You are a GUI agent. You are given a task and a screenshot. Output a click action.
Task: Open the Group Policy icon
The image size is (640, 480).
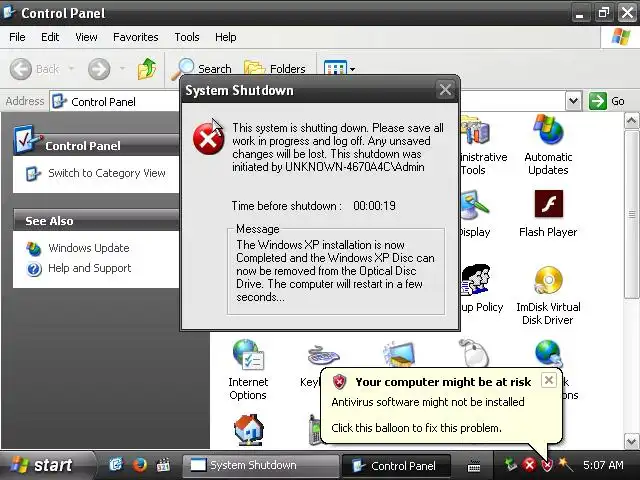point(481,289)
